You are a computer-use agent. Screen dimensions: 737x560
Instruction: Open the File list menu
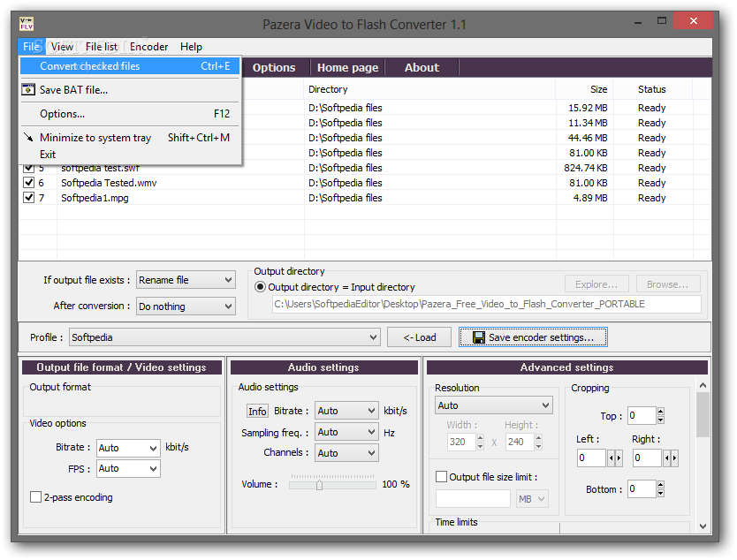tap(102, 47)
